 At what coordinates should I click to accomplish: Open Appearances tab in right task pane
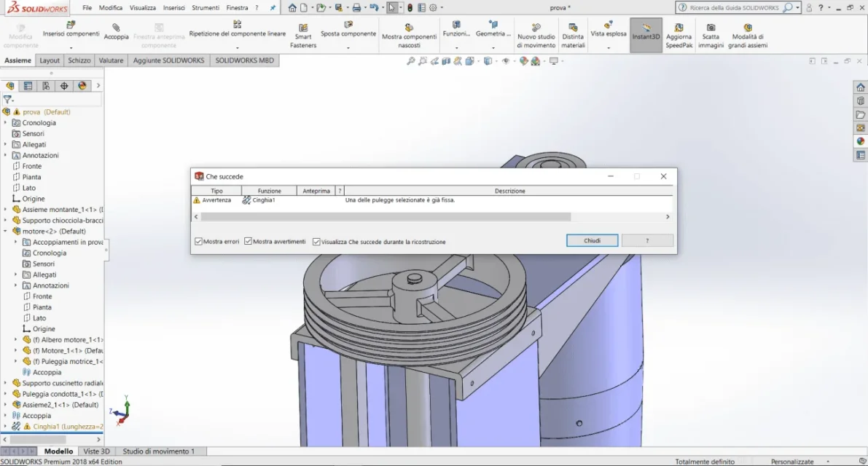[860, 141]
